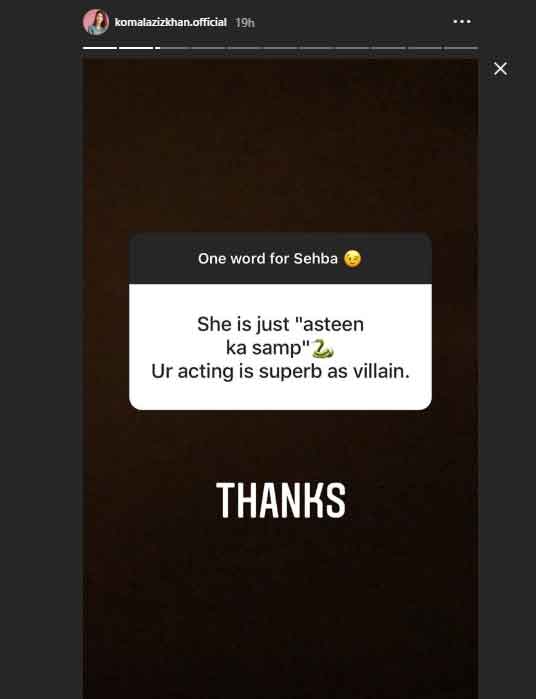536x699 pixels.
Task: Click the komalazizkhan.official username link
Action: click(170, 22)
